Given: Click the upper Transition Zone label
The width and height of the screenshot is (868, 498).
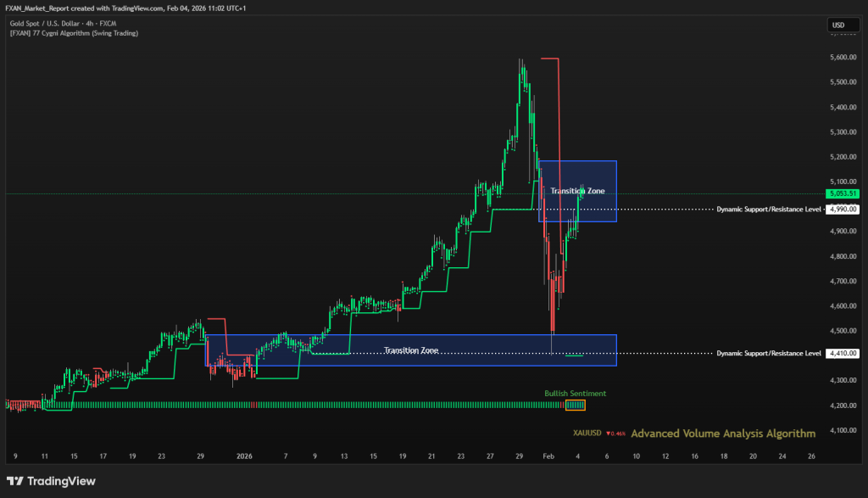Looking at the screenshot, I should click(x=578, y=192).
